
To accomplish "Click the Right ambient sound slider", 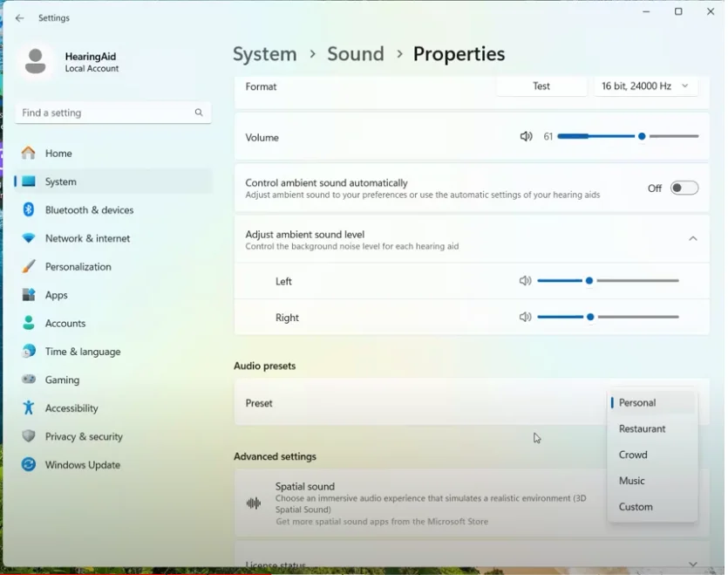I will (x=608, y=317).
